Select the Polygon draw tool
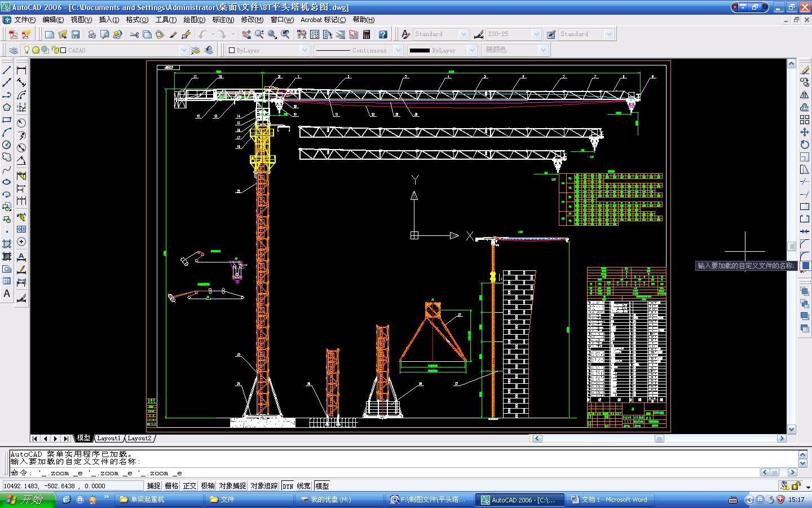This screenshot has height=508, width=812. [x=7, y=107]
